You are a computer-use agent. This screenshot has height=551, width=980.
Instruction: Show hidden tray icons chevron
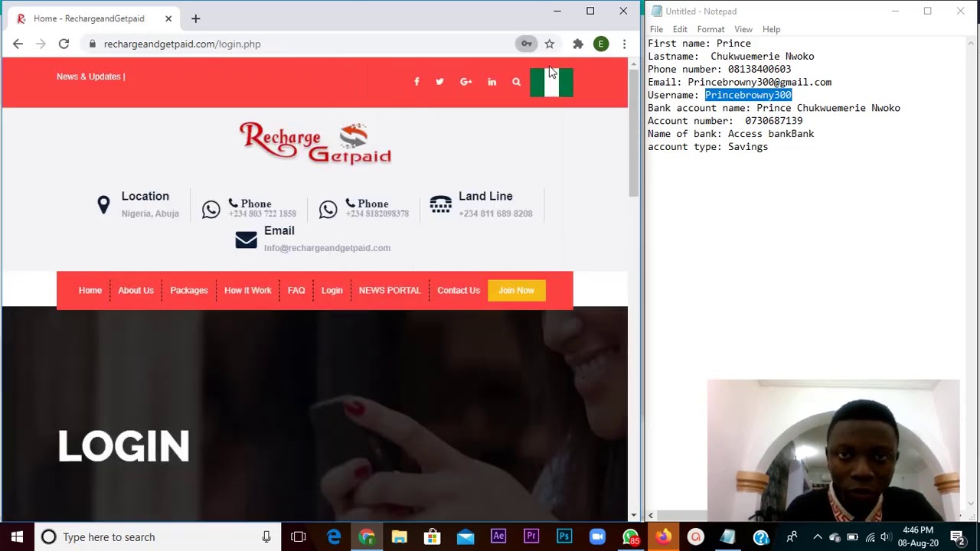click(x=817, y=536)
